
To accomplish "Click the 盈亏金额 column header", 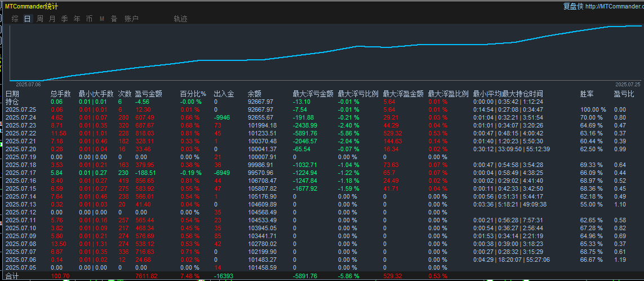I will [149, 94].
